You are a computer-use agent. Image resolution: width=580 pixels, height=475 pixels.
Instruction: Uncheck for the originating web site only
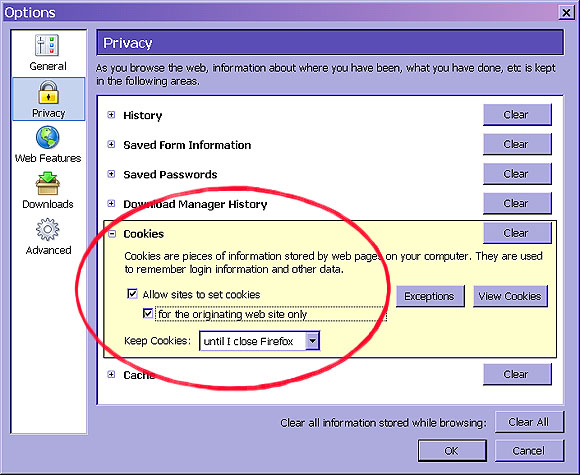pos(148,314)
